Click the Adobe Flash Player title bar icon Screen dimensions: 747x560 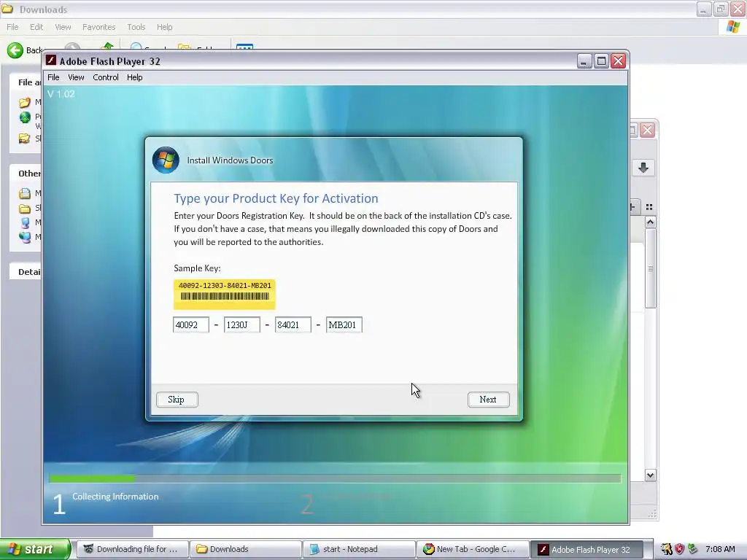[x=51, y=61]
